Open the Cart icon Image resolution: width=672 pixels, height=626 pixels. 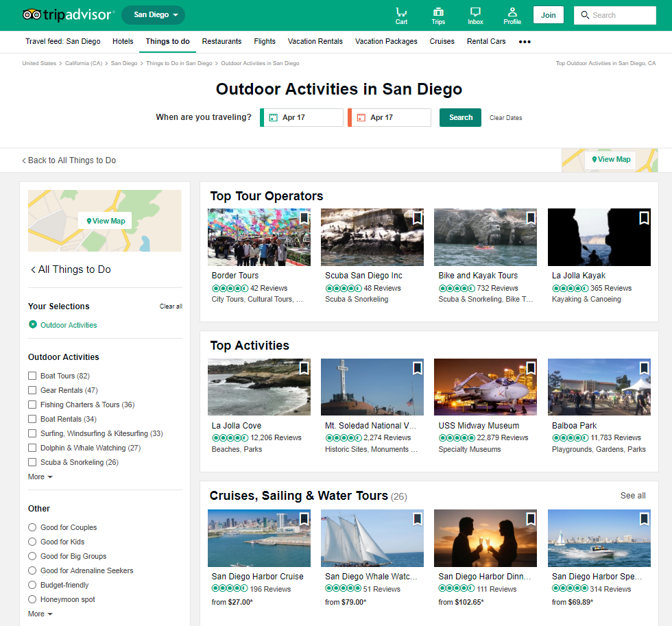point(401,12)
